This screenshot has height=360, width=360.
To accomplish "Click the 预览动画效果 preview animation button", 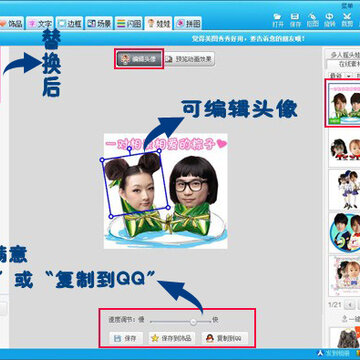I will [x=189, y=59].
